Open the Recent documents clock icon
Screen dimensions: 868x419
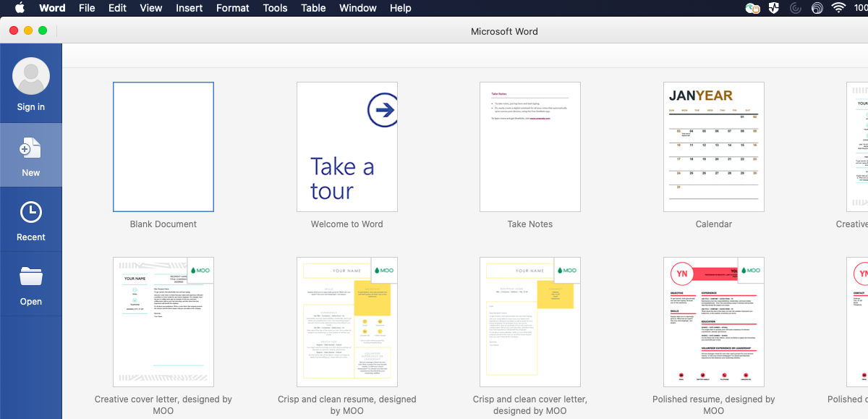click(31, 212)
